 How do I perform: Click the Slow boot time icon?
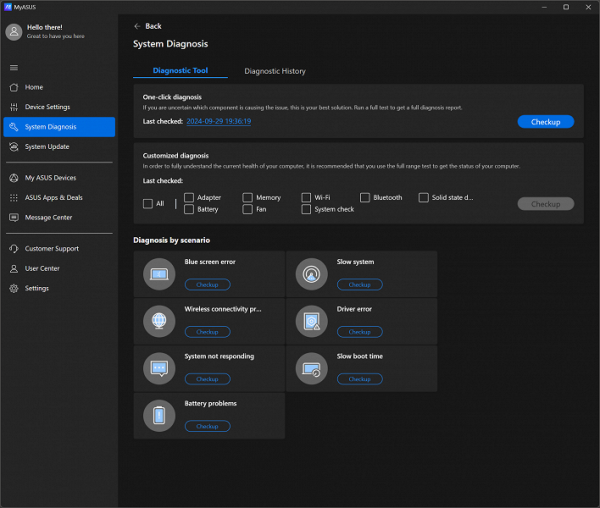click(311, 368)
